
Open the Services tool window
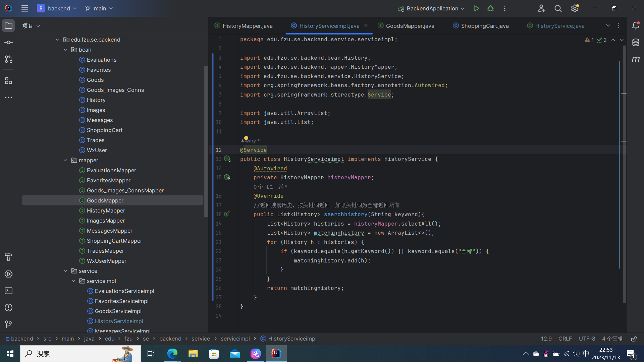[x=8, y=274]
